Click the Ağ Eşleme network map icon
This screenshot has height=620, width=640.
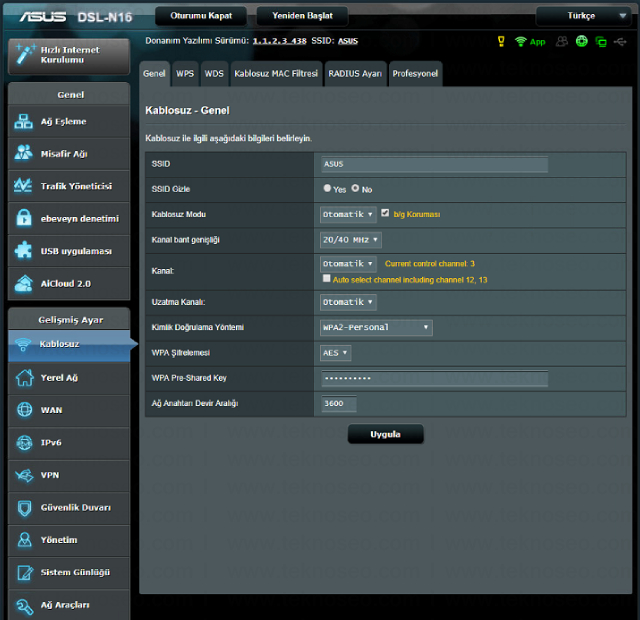23,122
